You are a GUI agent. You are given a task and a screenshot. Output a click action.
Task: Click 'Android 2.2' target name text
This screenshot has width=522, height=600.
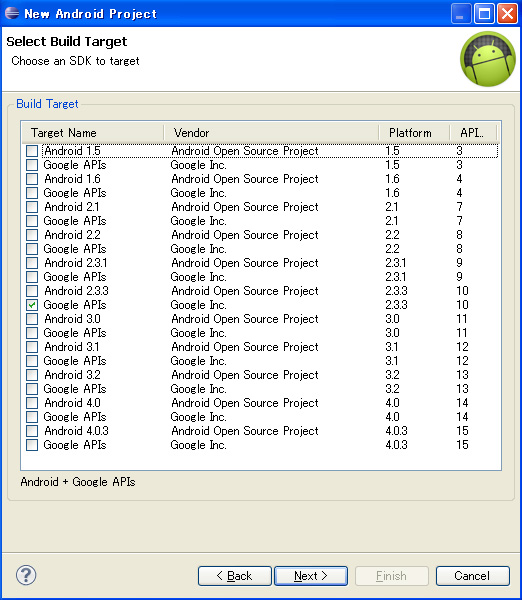(72, 235)
